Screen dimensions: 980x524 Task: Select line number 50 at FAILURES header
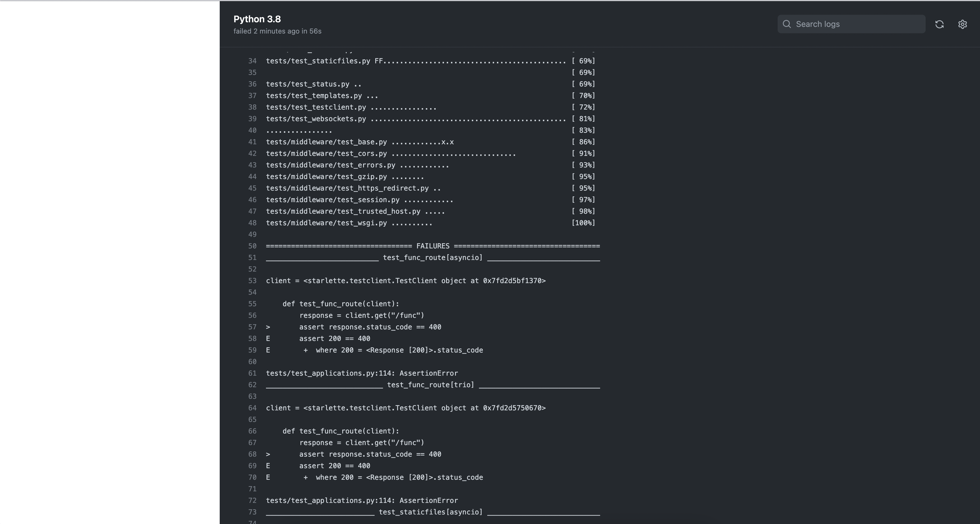252,246
